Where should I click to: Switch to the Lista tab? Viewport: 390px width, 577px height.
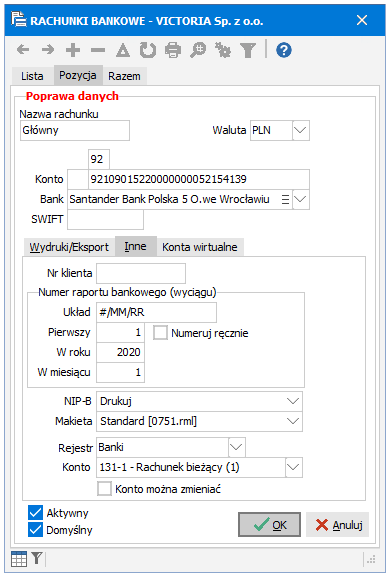(32, 76)
